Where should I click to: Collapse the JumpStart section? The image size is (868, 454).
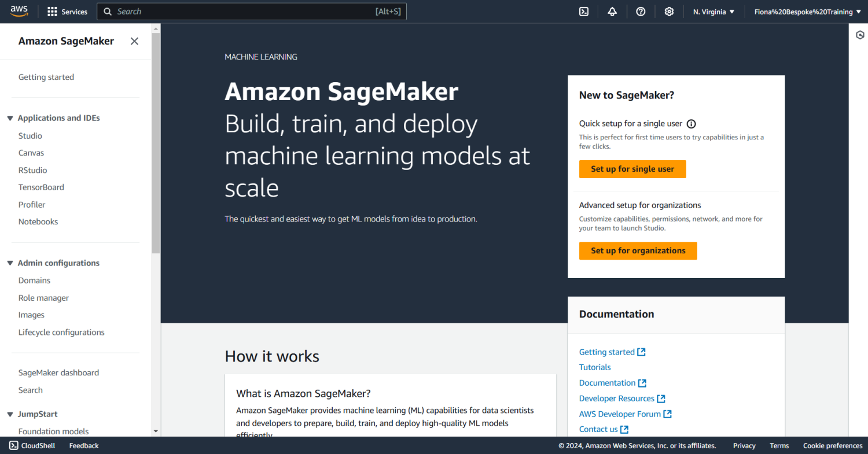tap(9, 414)
